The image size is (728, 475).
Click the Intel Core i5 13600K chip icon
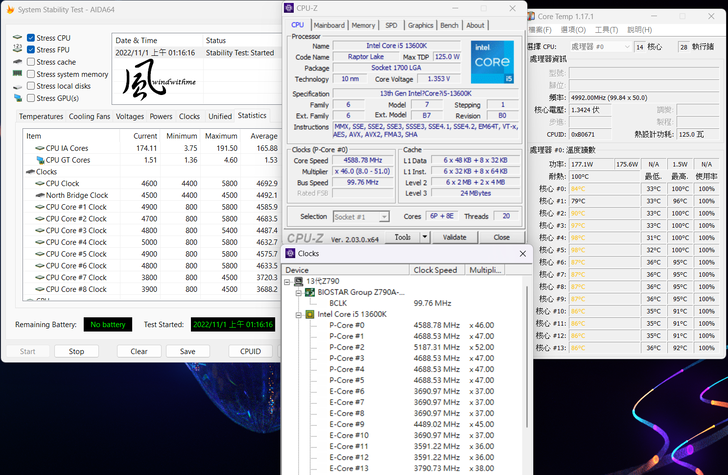pos(310,314)
